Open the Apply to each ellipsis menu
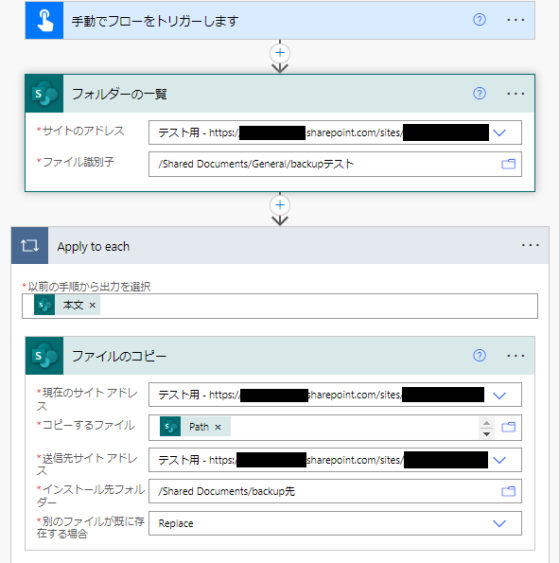The image size is (559, 563). coord(530,246)
